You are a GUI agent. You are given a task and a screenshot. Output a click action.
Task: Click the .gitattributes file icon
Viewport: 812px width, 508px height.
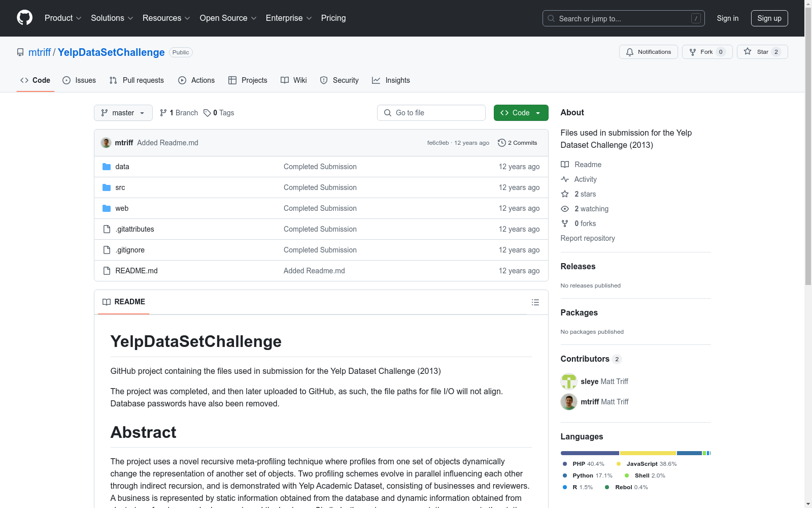[107, 229]
